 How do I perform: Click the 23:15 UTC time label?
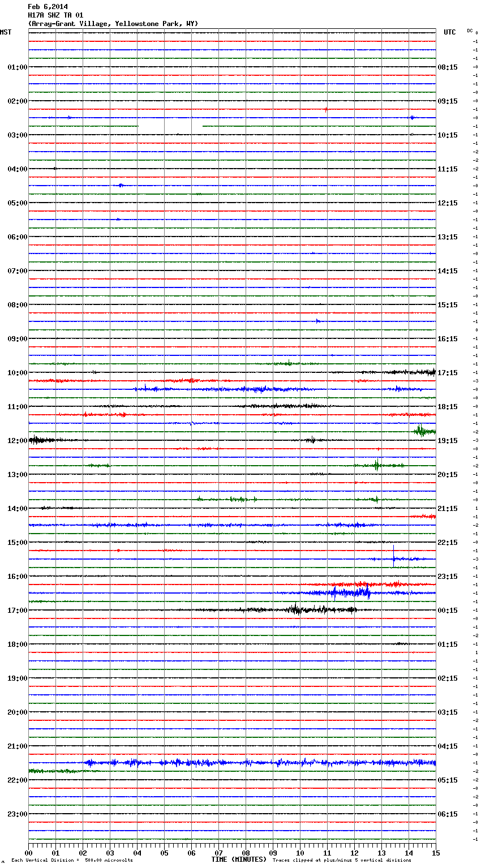448,577
